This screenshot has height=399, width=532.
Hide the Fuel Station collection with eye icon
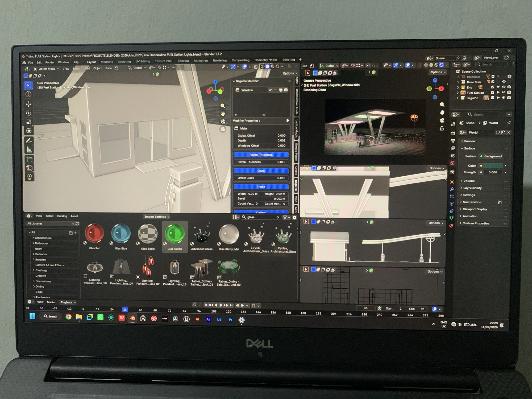click(504, 93)
